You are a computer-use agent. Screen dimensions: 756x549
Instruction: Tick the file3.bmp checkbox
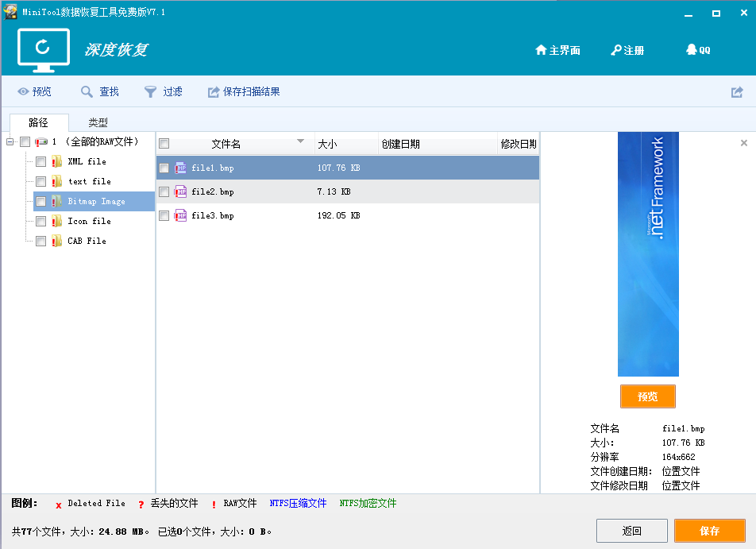(x=164, y=215)
